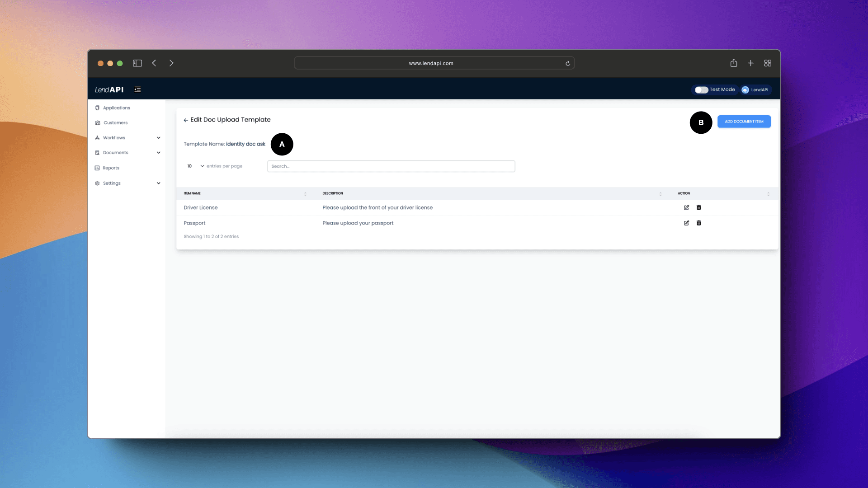Click the Customers navigation link

(115, 123)
